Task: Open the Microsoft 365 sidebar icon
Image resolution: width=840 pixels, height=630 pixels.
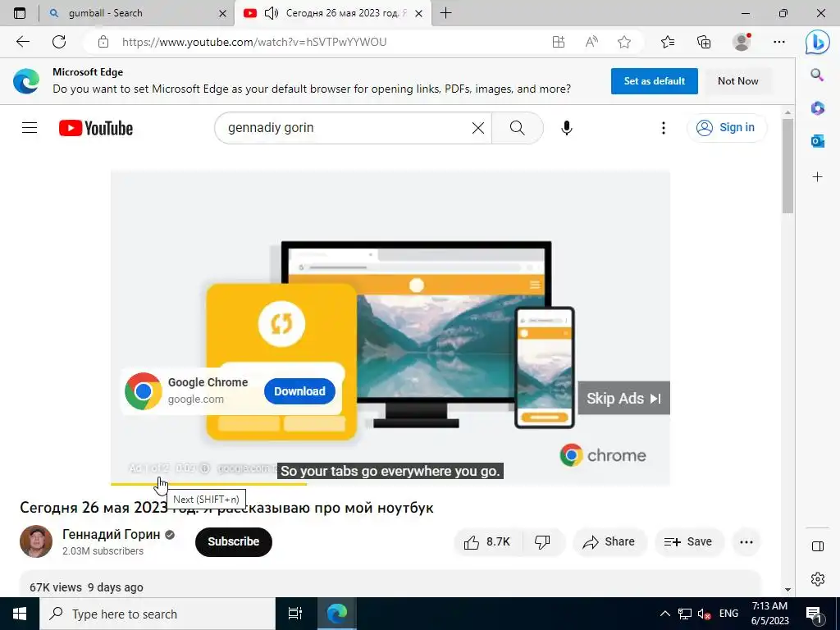Action: point(817,108)
